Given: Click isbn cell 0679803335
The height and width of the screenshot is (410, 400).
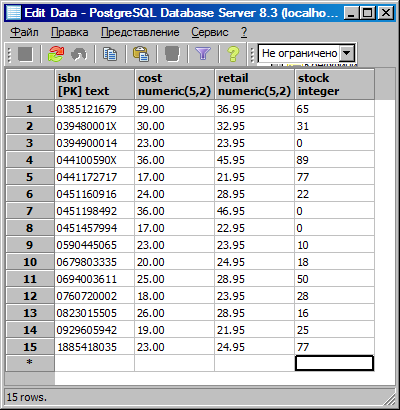Looking at the screenshot, I should pos(94,262).
